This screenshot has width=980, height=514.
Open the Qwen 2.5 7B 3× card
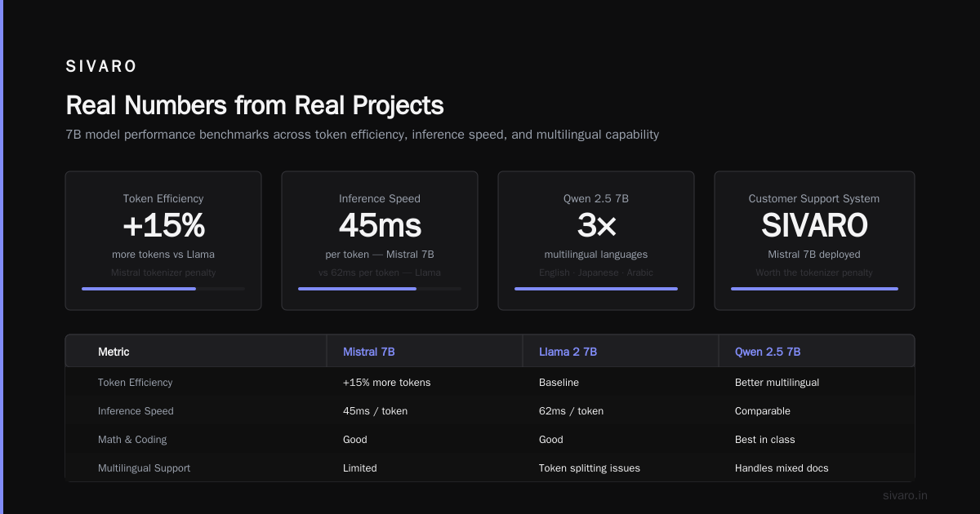pyautogui.click(x=596, y=241)
